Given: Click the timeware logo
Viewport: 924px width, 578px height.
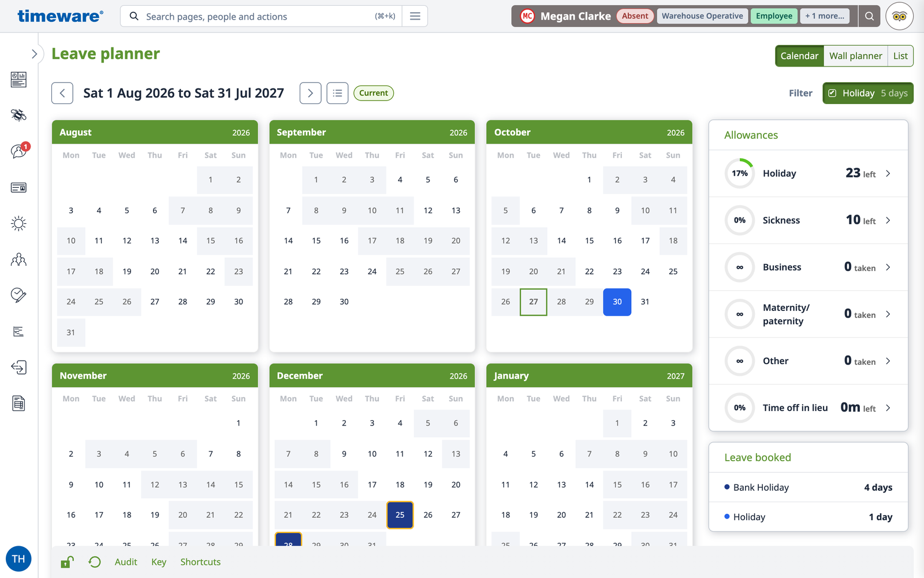Looking at the screenshot, I should tap(60, 16).
